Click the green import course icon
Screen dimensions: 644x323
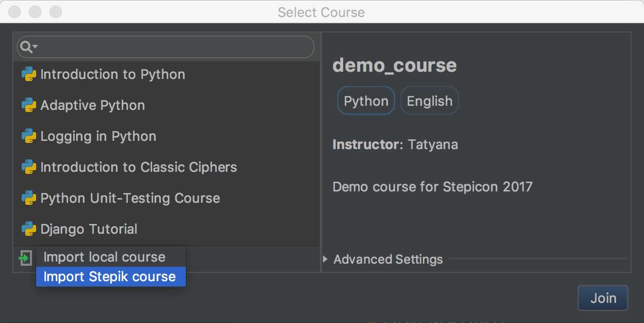coord(25,257)
